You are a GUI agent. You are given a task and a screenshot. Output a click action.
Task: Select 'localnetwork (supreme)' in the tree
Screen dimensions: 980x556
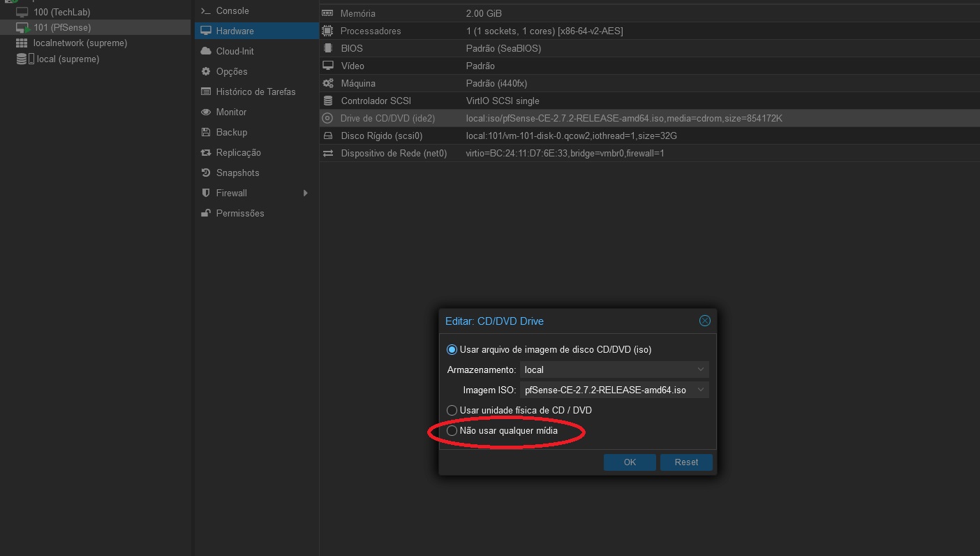click(80, 43)
